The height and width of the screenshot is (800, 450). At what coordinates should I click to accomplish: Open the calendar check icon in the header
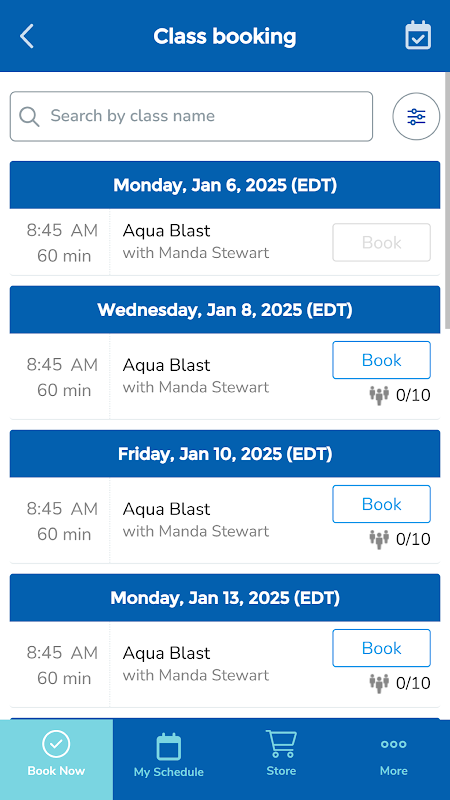coord(418,36)
